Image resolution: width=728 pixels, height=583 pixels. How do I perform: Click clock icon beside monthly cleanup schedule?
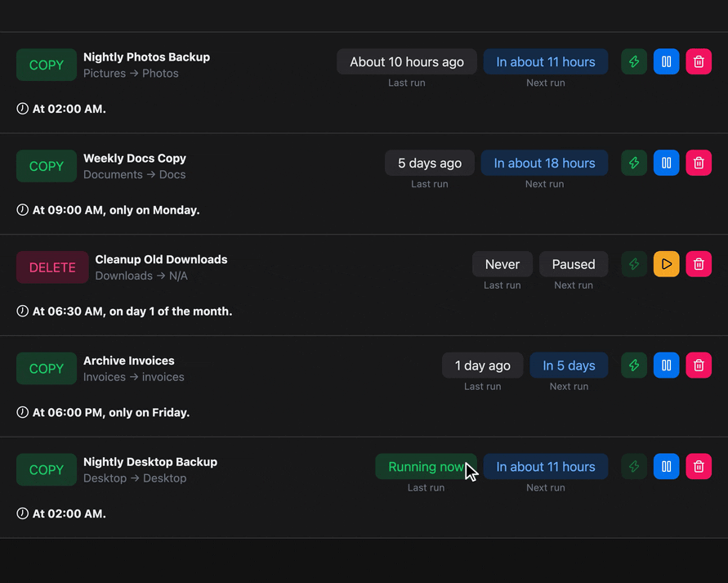click(x=22, y=312)
